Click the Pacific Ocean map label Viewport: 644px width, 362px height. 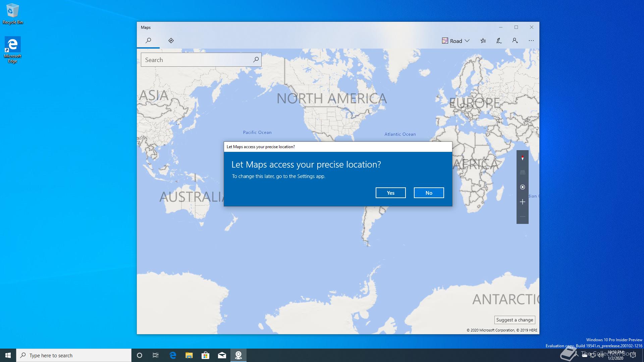(x=257, y=132)
